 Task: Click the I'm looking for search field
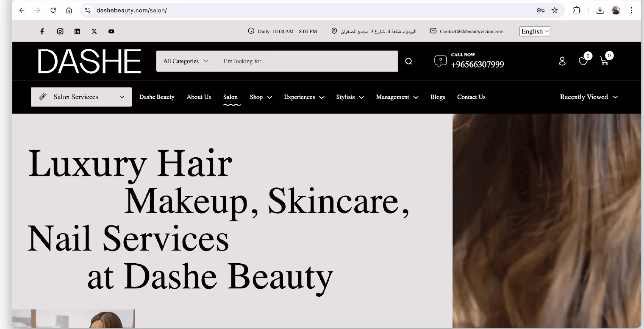pos(307,61)
